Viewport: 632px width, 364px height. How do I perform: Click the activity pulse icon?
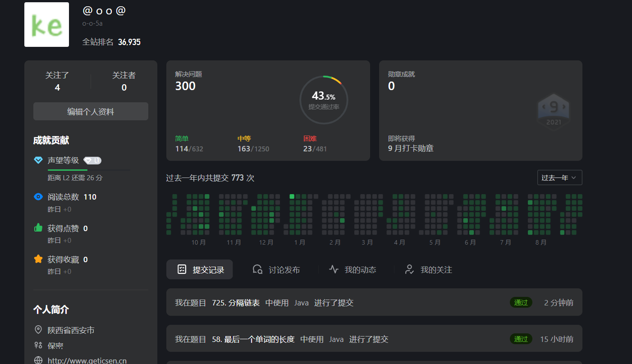click(334, 269)
